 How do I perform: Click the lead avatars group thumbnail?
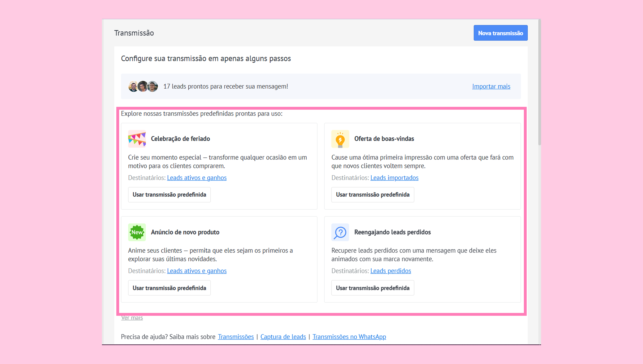point(143,86)
